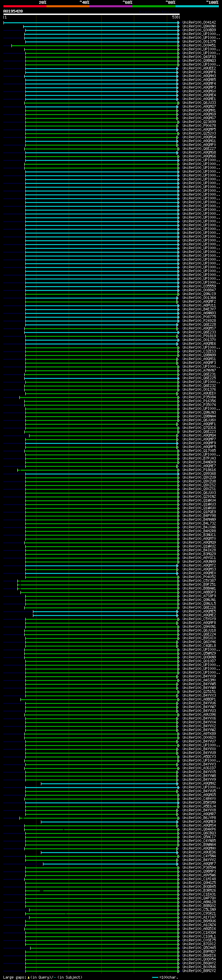
Task: Click hit label UniRef100_P91819
Action: coord(199,336)
